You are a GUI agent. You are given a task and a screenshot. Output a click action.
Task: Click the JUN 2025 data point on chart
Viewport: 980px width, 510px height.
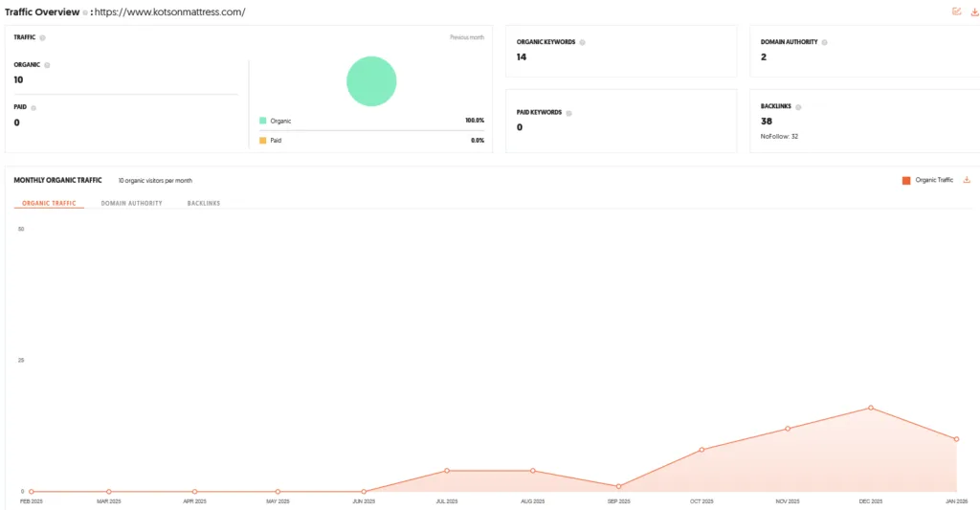pyautogui.click(x=364, y=492)
